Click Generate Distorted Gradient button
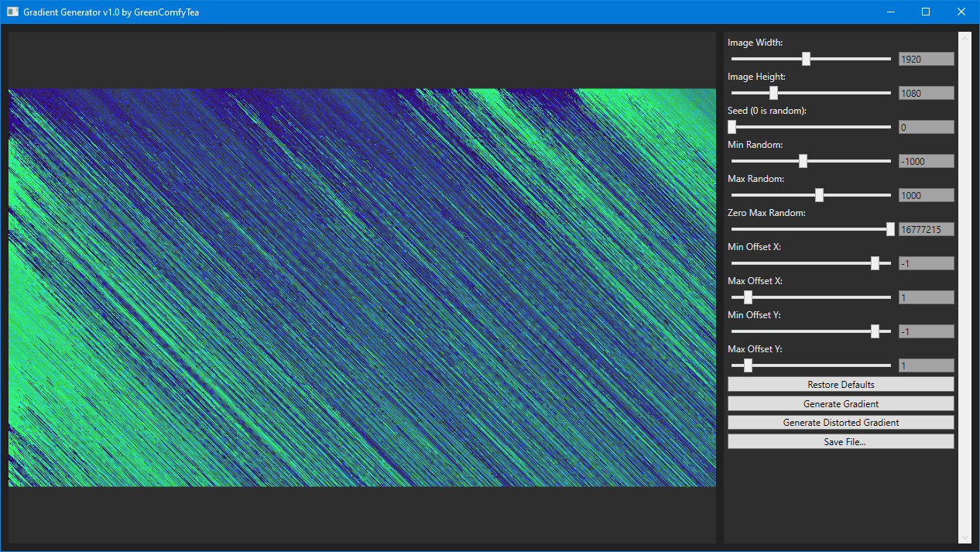This screenshot has width=980, height=552. pyautogui.click(x=841, y=423)
